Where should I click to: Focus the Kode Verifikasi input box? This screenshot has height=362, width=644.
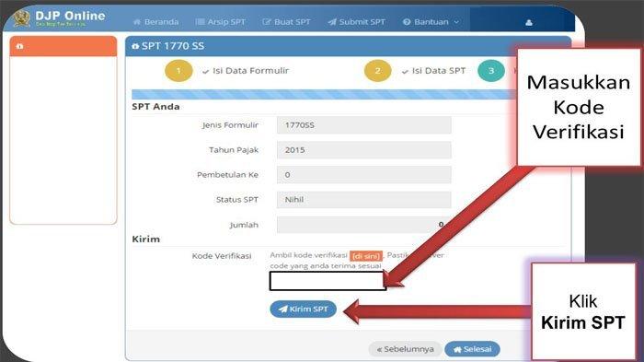328,281
